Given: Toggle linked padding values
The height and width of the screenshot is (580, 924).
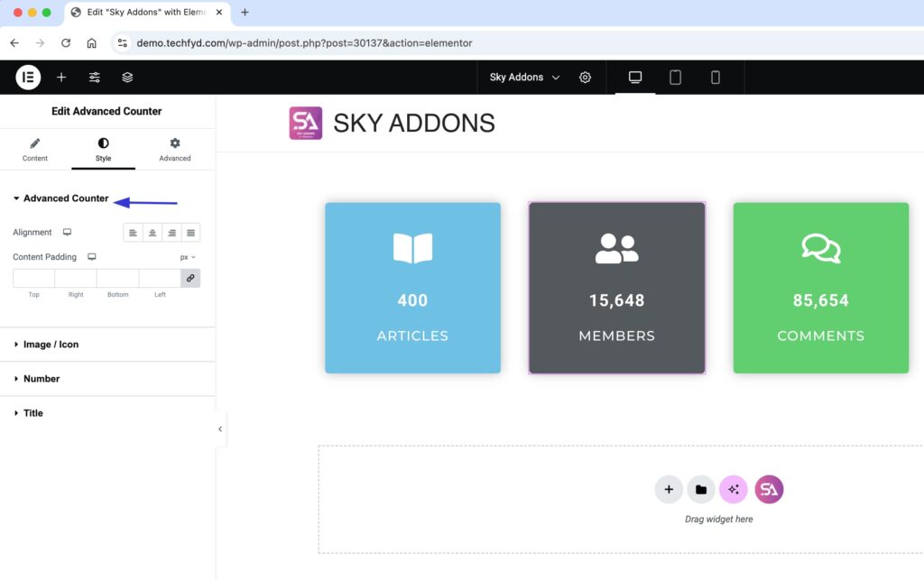Looking at the screenshot, I should point(190,278).
